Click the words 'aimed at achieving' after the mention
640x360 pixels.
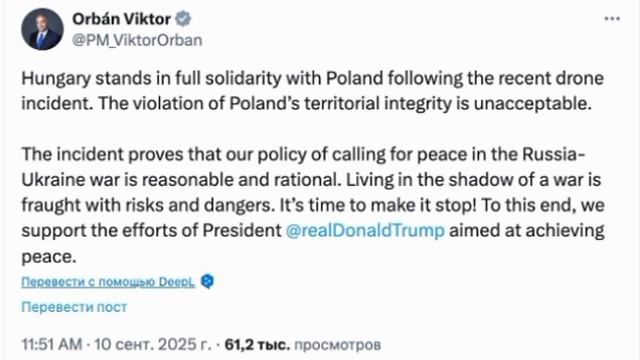[x=527, y=231]
